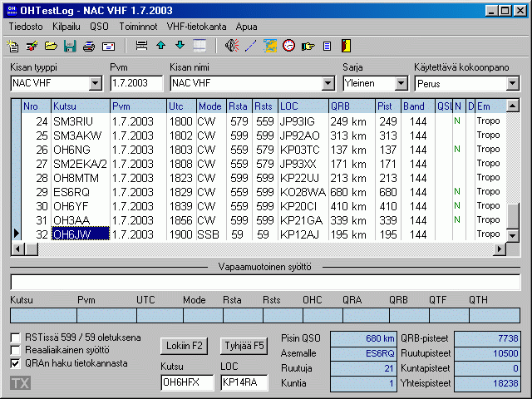This screenshot has height=399, width=532.
Task: Save the log with the floppy disk icon
Action: click(x=70, y=46)
